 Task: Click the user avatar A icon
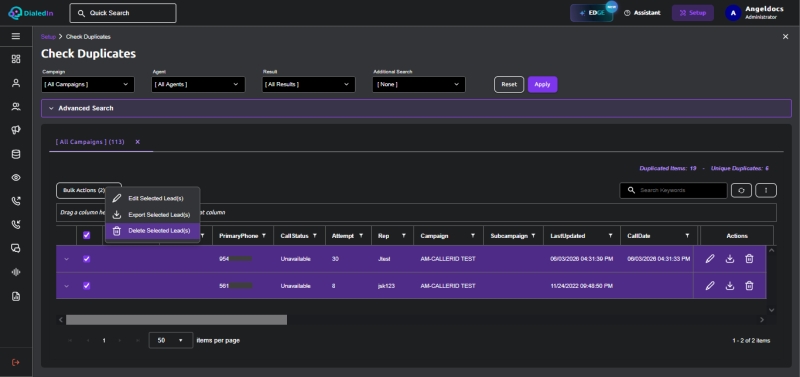pyautogui.click(x=733, y=13)
